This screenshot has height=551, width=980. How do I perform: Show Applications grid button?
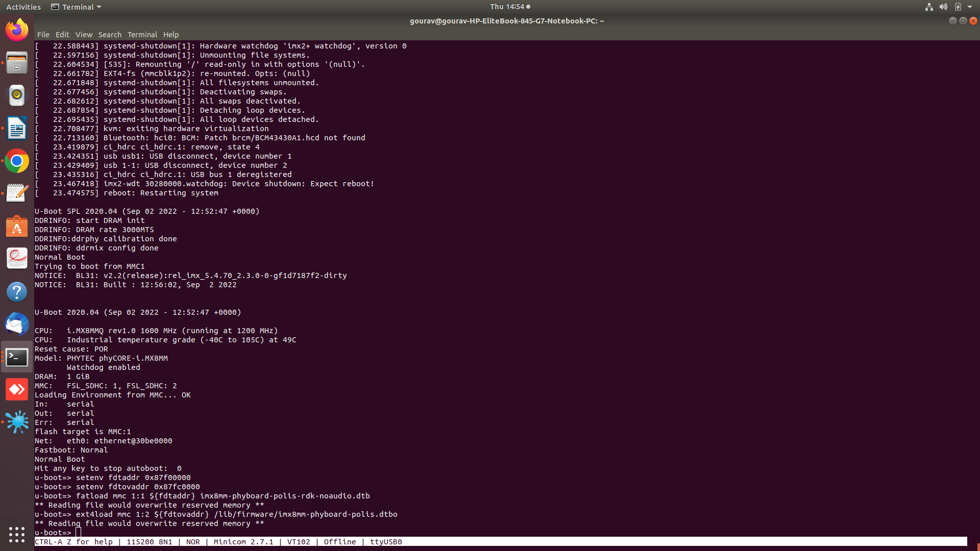pyautogui.click(x=17, y=534)
